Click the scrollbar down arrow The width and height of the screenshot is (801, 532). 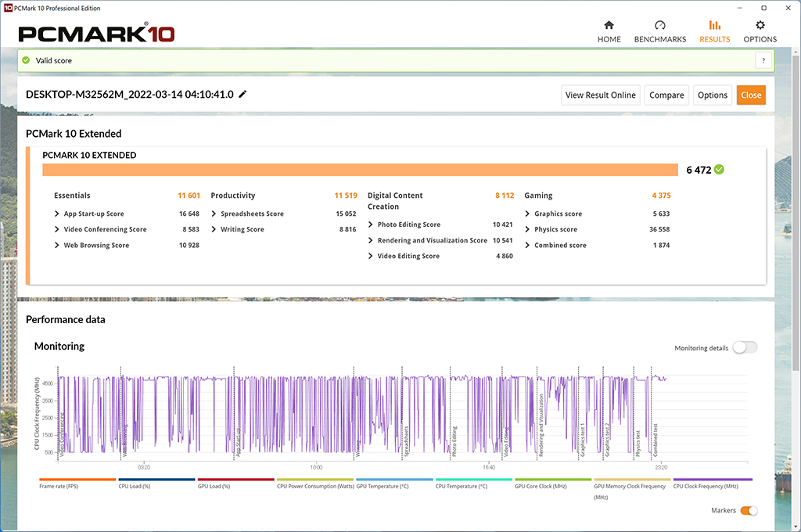pos(796,527)
